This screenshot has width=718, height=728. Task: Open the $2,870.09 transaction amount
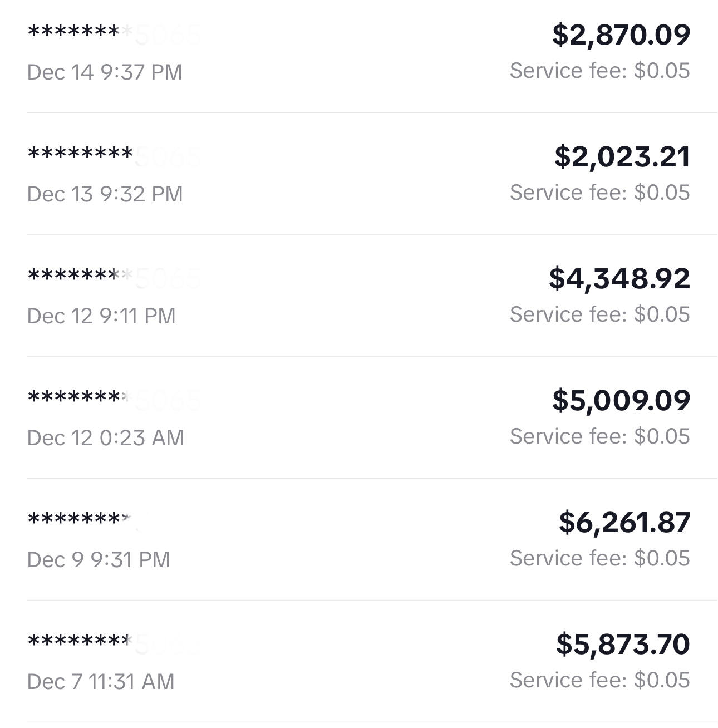click(x=621, y=35)
